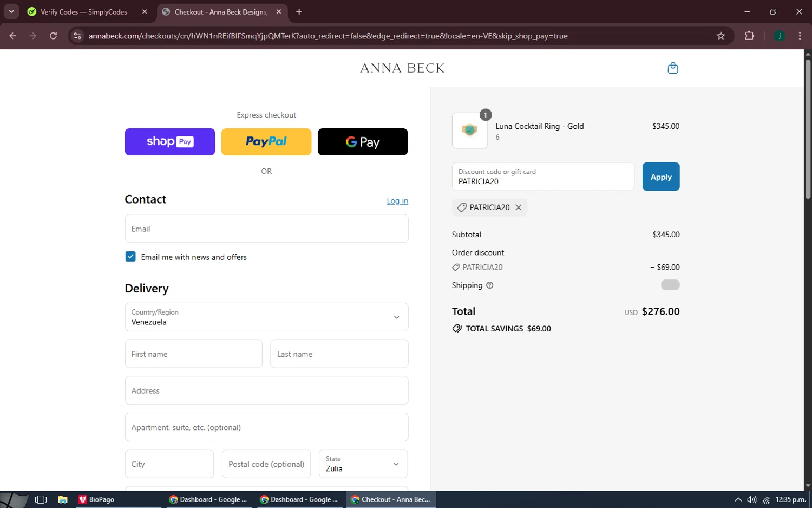Switch to Checkout - Anna Bec... taskbar window
The height and width of the screenshot is (508, 812).
coord(391,499)
